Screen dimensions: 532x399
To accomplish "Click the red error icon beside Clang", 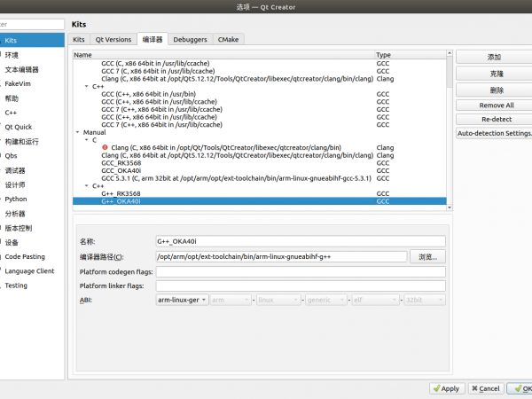I will coord(105,147).
